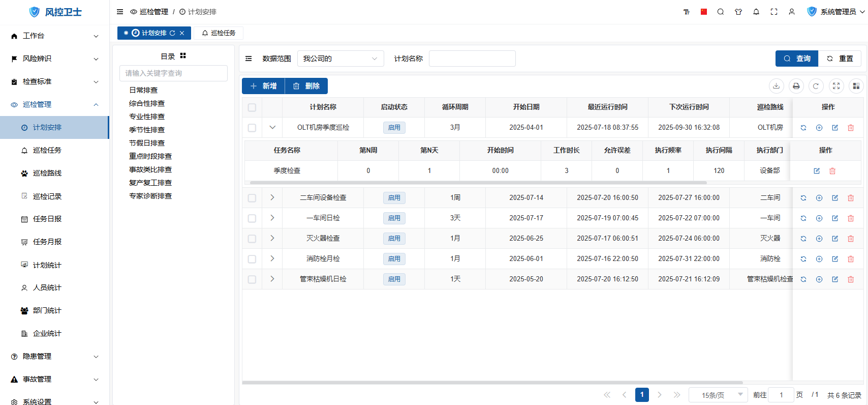Viewport: 868px width, 405px height.
Task: Open the 15条/页 page size dropdown
Action: pos(718,395)
